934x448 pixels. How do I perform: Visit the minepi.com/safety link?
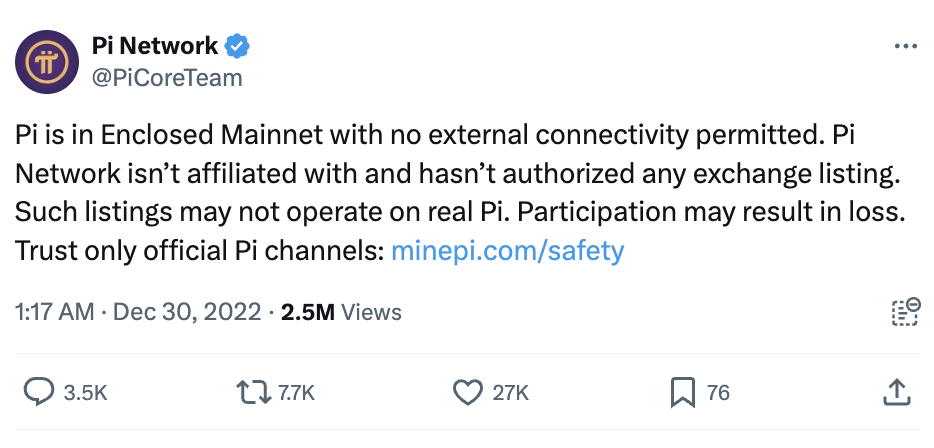(507, 249)
